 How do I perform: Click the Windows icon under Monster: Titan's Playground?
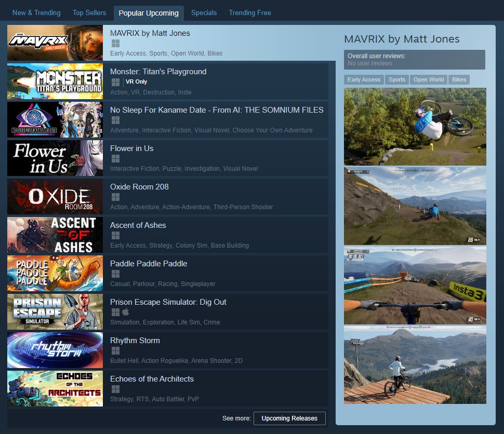point(115,82)
